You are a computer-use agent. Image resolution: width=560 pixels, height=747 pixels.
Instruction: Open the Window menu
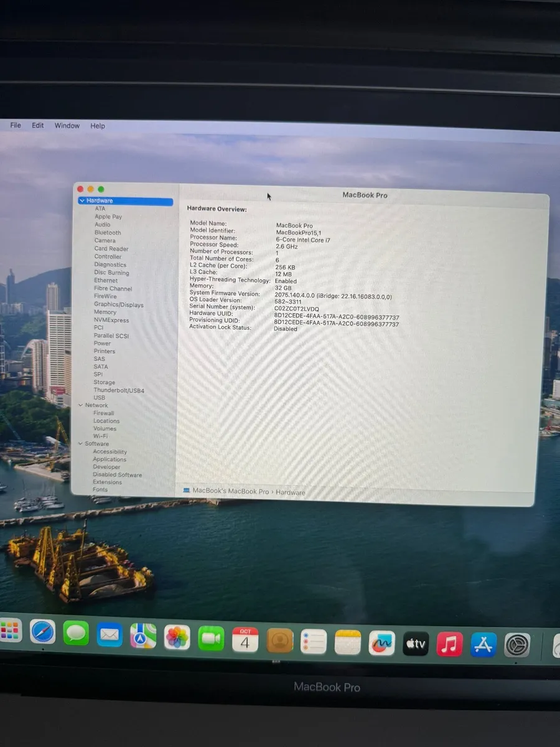click(x=67, y=125)
